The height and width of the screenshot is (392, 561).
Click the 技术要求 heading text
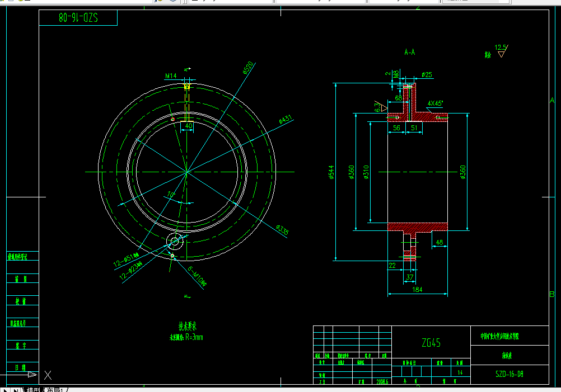click(188, 326)
